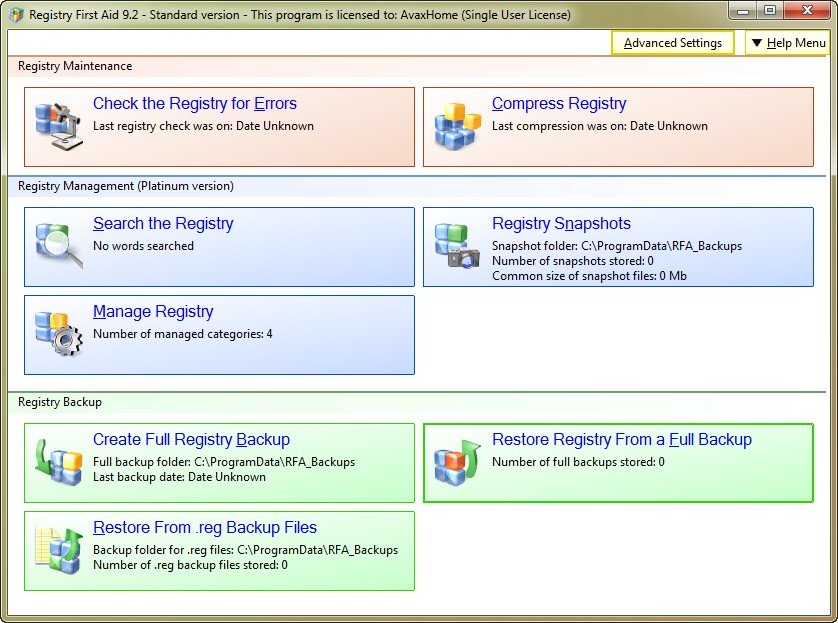The width and height of the screenshot is (838, 623).
Task: Open the Manage Registry link
Action: [x=153, y=311]
